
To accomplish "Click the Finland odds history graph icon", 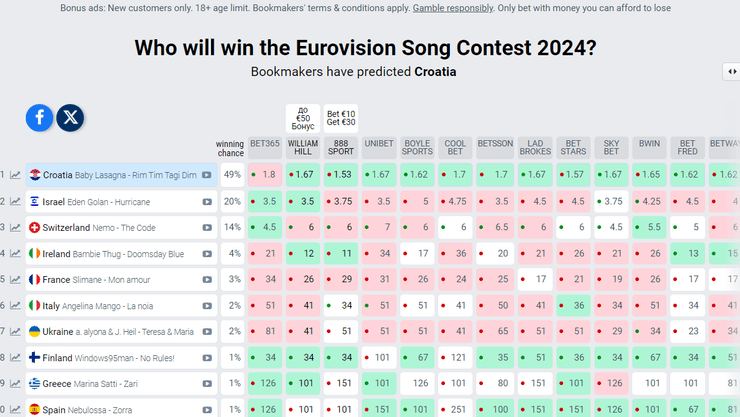I will pyautogui.click(x=16, y=357).
